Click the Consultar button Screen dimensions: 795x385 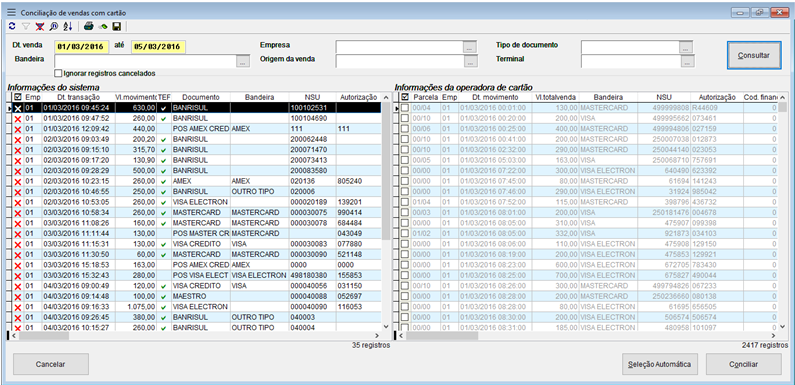coord(753,55)
